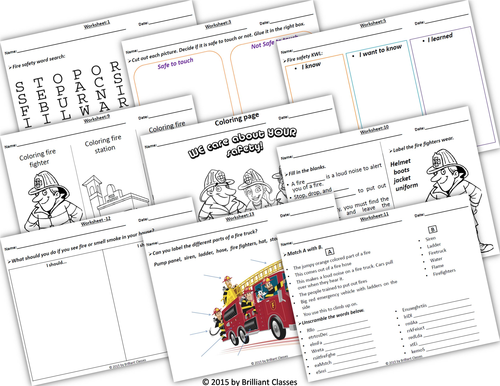Click the Helmet, boots, jacket word list
Viewport: 500px width, 386px height.
[404, 175]
